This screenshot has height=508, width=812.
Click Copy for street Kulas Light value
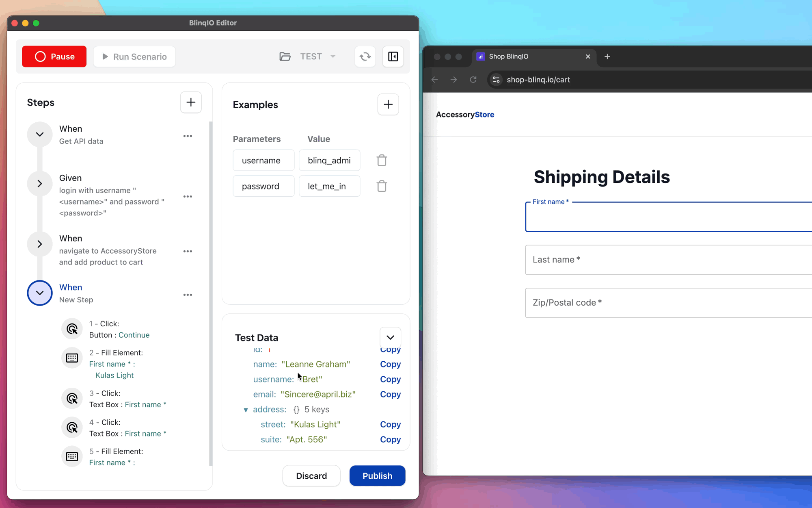[391, 424]
